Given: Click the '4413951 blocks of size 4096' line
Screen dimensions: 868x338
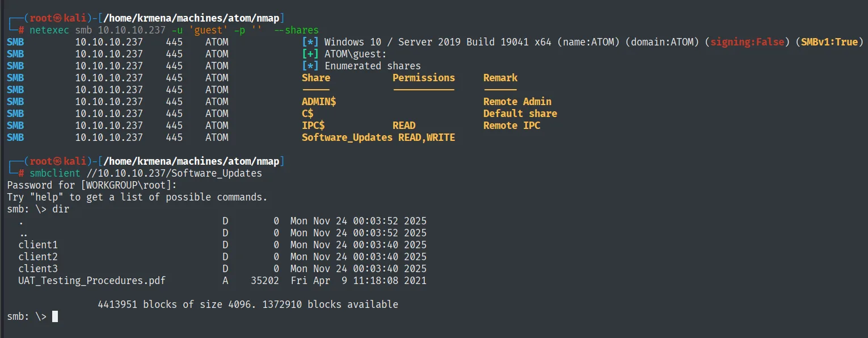Looking at the screenshot, I should coord(248,304).
